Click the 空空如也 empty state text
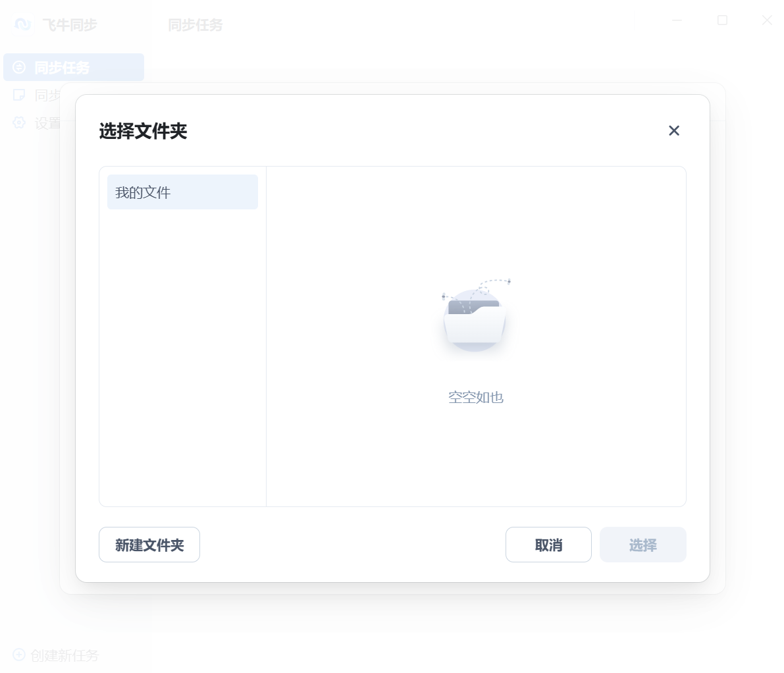The image size is (784, 673). tap(475, 397)
